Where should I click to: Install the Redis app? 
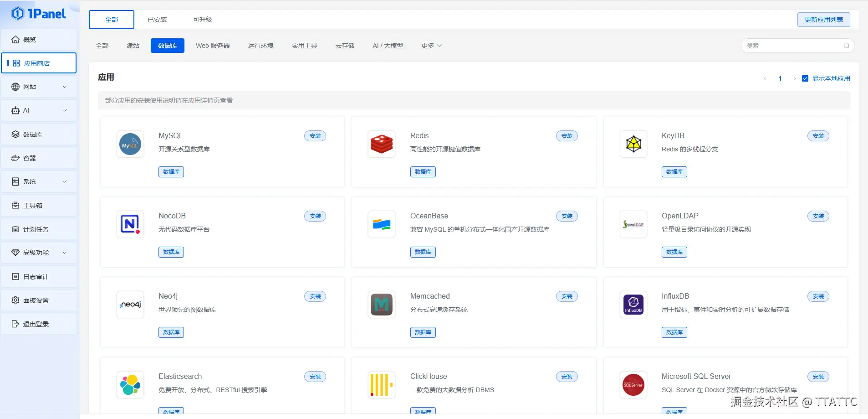click(567, 136)
